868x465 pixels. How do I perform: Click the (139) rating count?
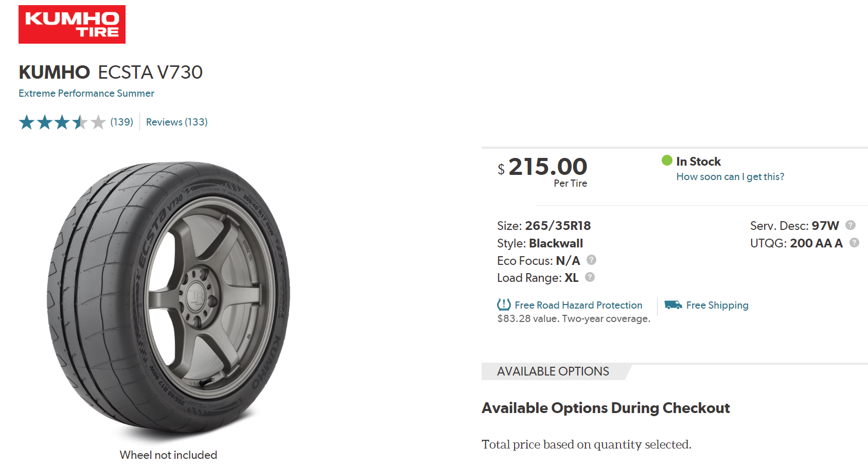click(121, 122)
